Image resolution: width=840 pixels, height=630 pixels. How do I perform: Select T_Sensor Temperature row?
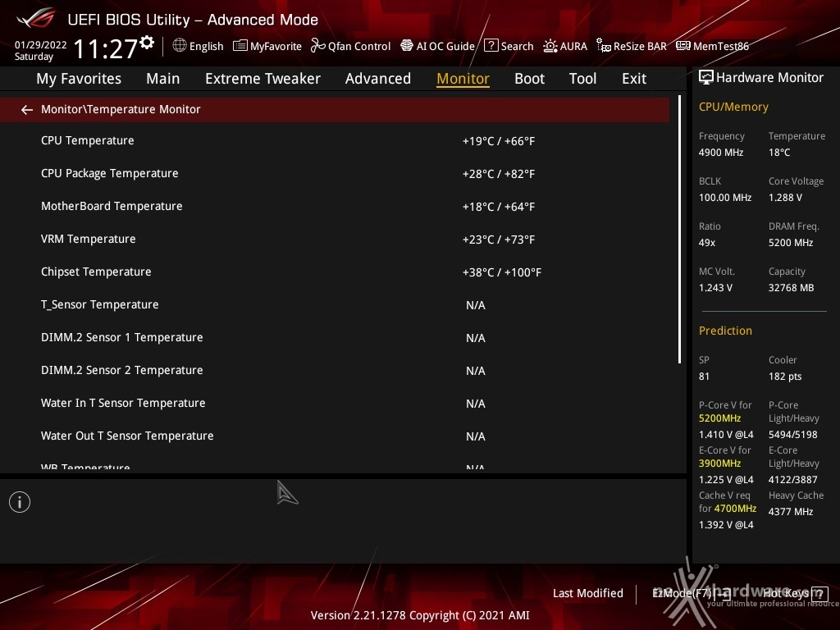(335, 305)
